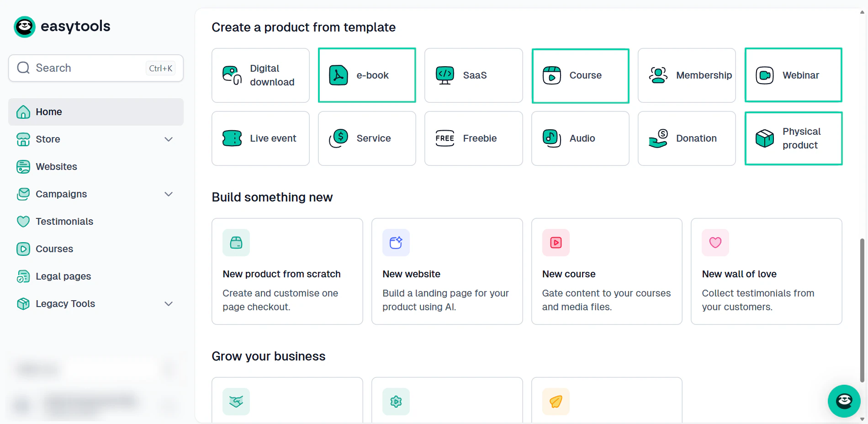The image size is (868, 424).
Task: Expand the Store submenu chevron
Action: [x=169, y=139]
